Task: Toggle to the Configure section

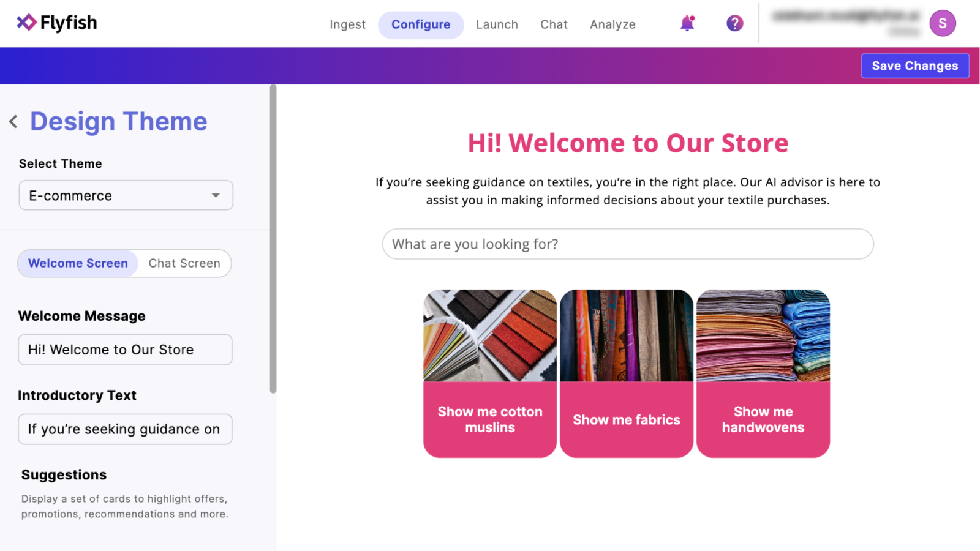Action: (421, 24)
